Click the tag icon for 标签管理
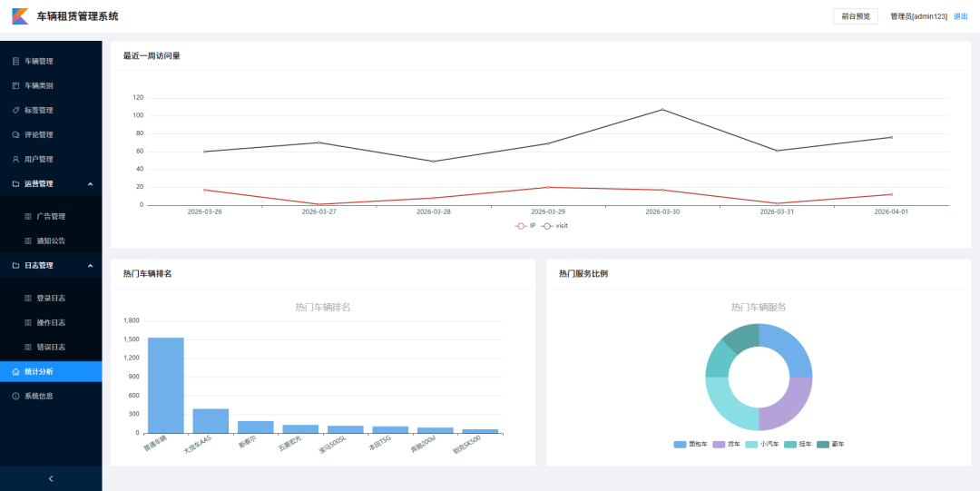Image resolution: width=980 pixels, height=491 pixels. [16, 110]
